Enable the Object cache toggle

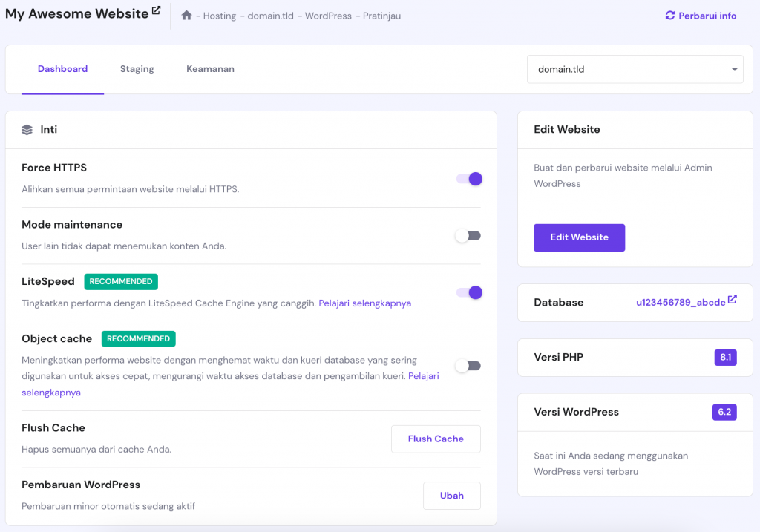(x=468, y=365)
